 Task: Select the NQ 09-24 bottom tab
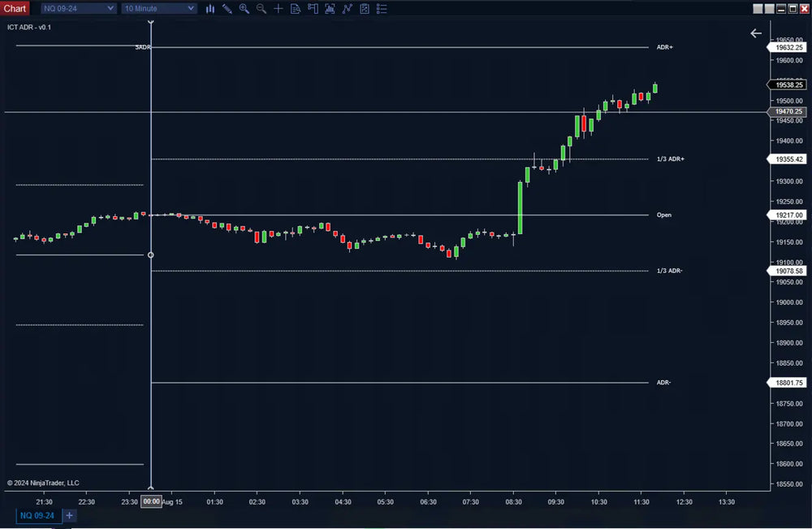[x=37, y=515]
